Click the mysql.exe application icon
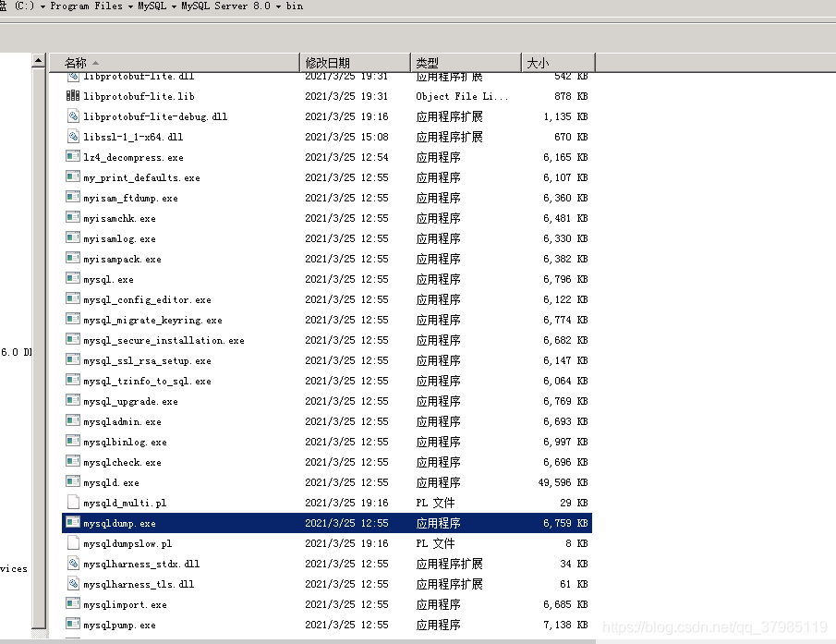 [73, 278]
